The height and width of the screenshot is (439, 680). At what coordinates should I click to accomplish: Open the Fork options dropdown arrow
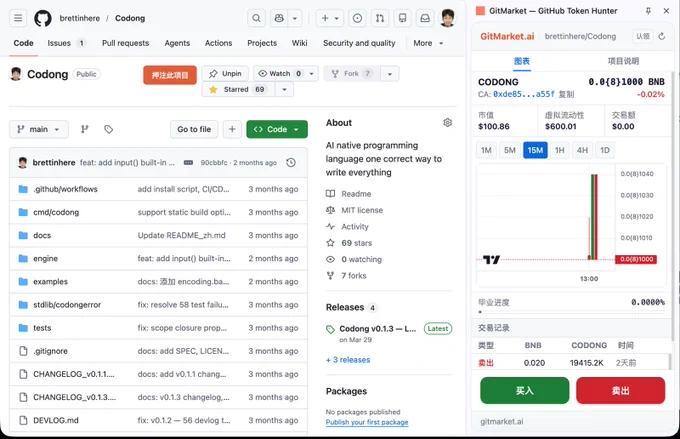click(389, 74)
